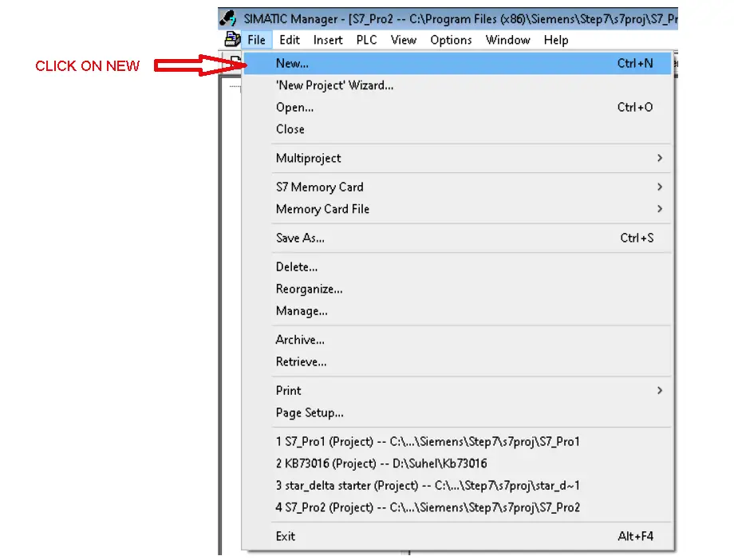This screenshot has height=560, width=734.
Task: Expand the Multiproject submenu
Action: point(457,158)
